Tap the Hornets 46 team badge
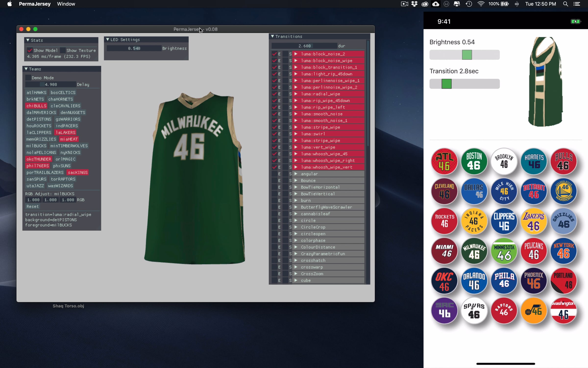 click(x=534, y=161)
